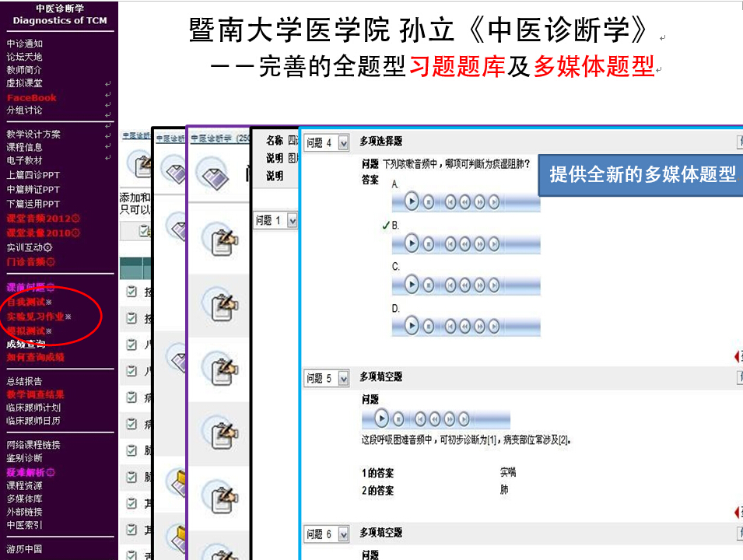
Task: Open 分组讨论 group discussion
Action: coord(25,110)
